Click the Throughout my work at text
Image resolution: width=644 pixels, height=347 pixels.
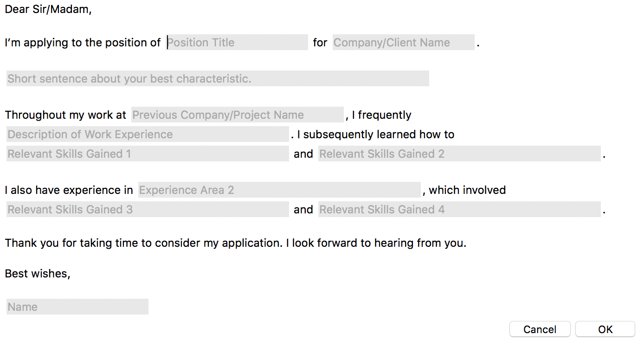pyautogui.click(x=65, y=115)
